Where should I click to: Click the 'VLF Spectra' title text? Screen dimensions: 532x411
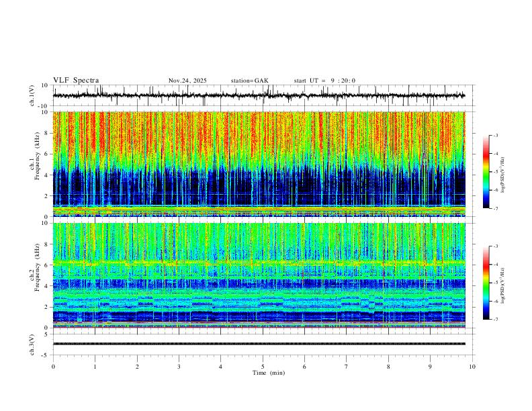[76, 81]
